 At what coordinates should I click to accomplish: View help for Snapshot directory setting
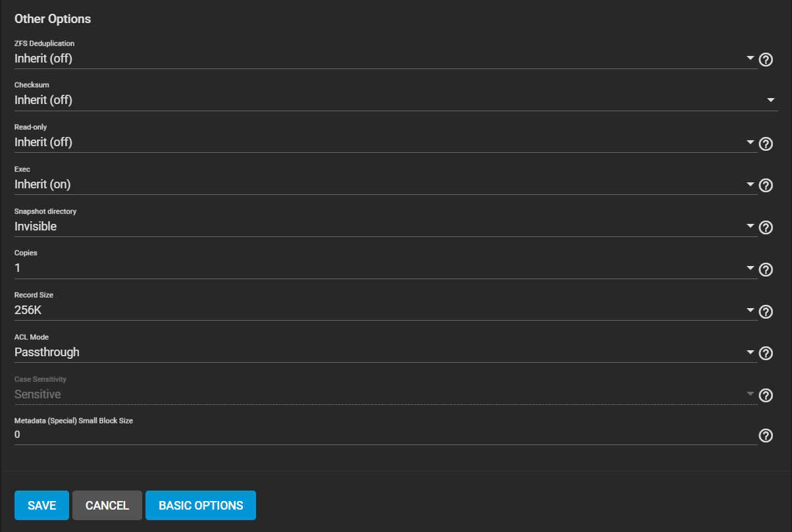[x=766, y=228]
